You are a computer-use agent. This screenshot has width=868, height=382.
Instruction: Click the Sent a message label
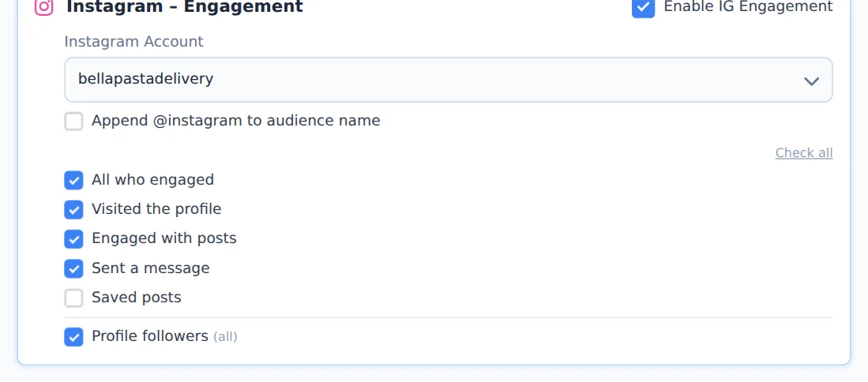pyautogui.click(x=151, y=268)
